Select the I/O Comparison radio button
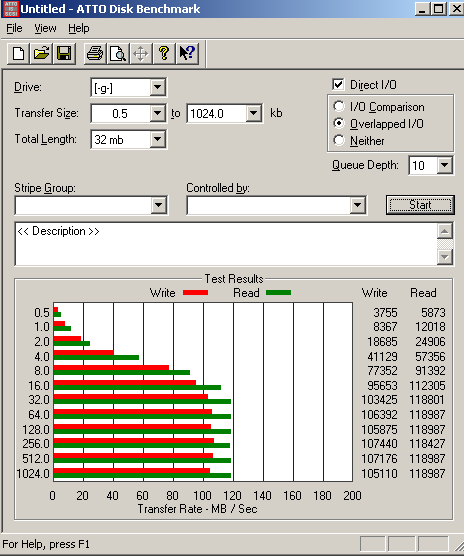The width and height of the screenshot is (464, 556). [x=339, y=106]
